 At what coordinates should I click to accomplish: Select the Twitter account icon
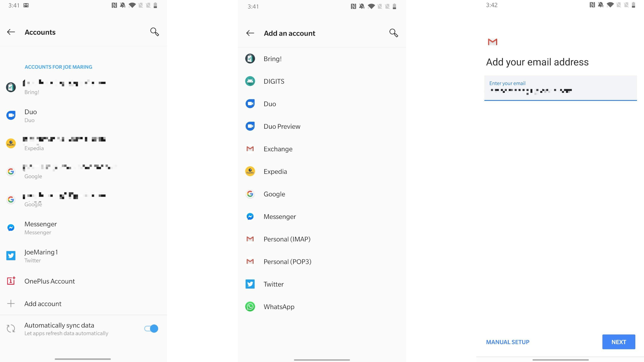11,255
